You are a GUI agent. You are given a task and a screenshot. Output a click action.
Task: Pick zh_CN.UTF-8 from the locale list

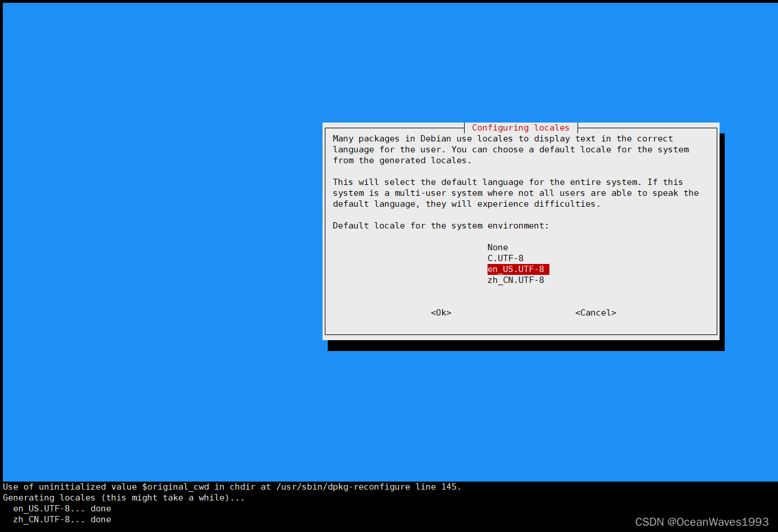(x=516, y=280)
